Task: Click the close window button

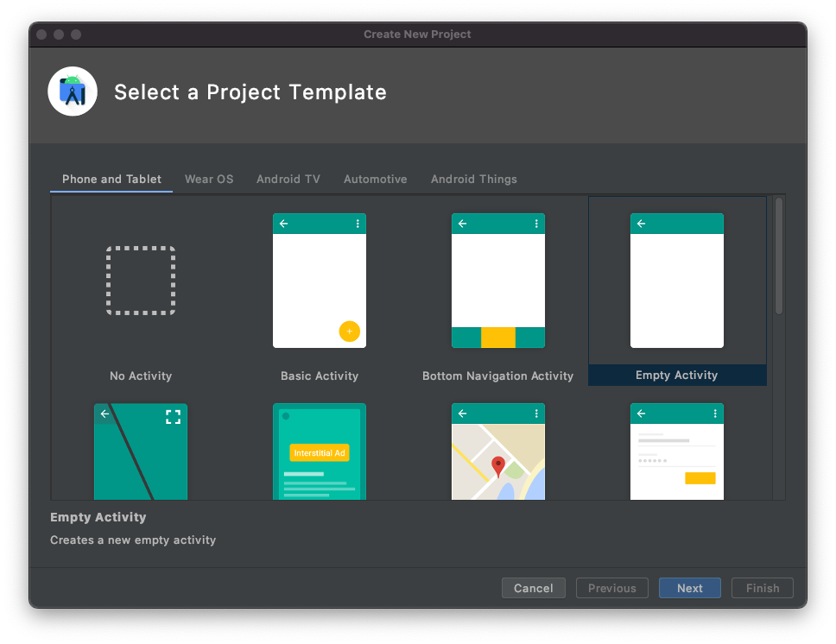Action: (41, 35)
